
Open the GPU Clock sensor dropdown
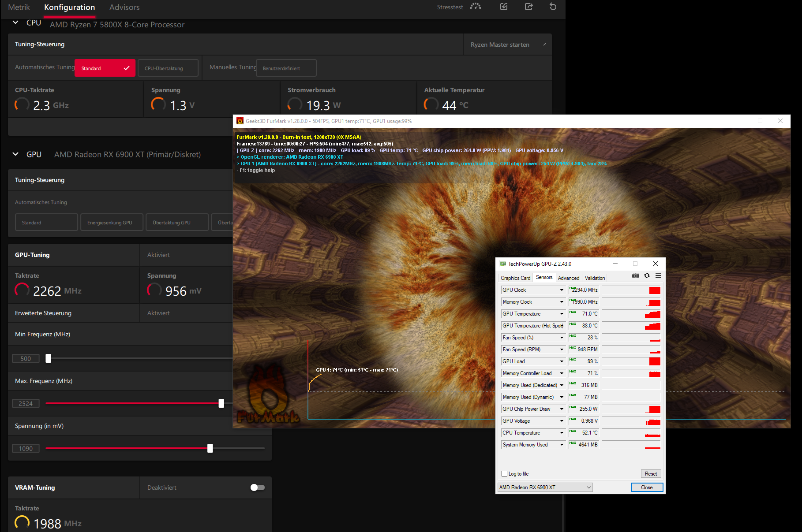pos(562,290)
